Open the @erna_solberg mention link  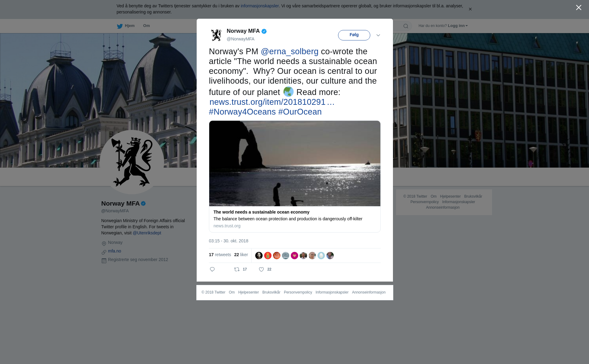coord(290,51)
